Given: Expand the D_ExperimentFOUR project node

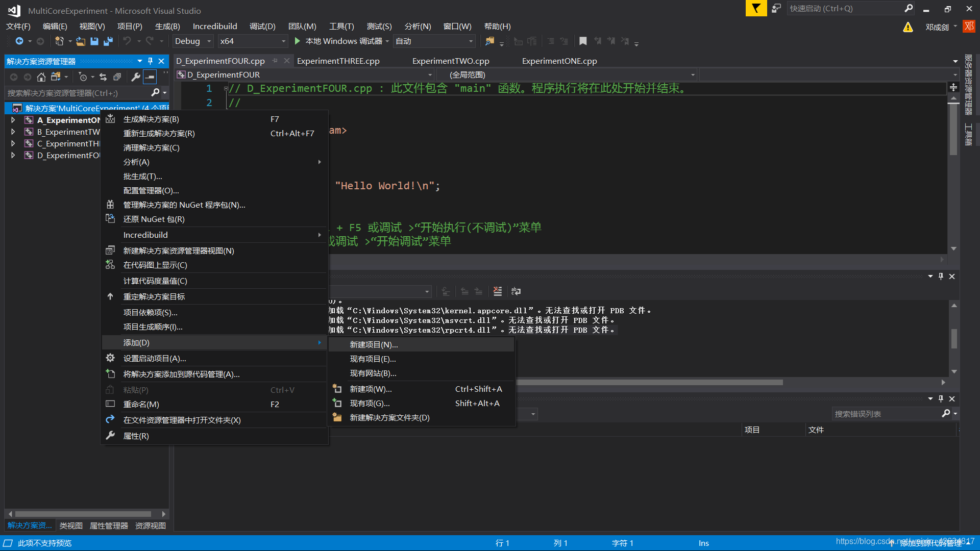Looking at the screenshot, I should [x=13, y=155].
